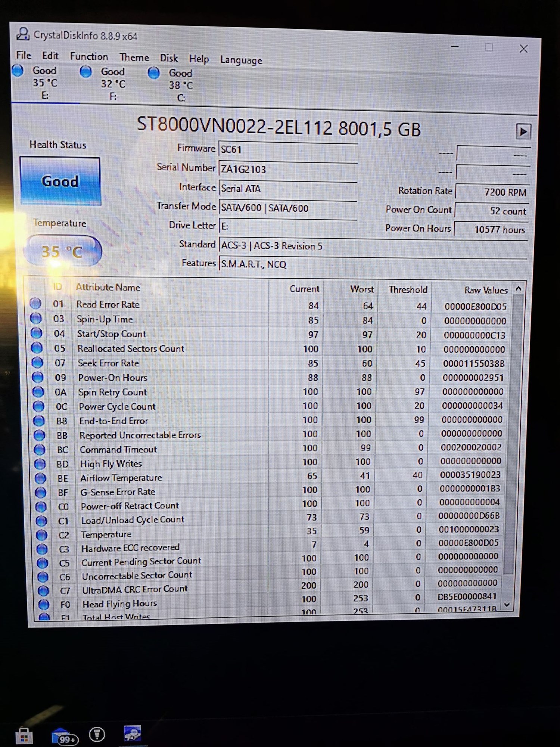Click the status icon for G-Sense Error Rate
The width and height of the screenshot is (560, 747).
point(40,493)
